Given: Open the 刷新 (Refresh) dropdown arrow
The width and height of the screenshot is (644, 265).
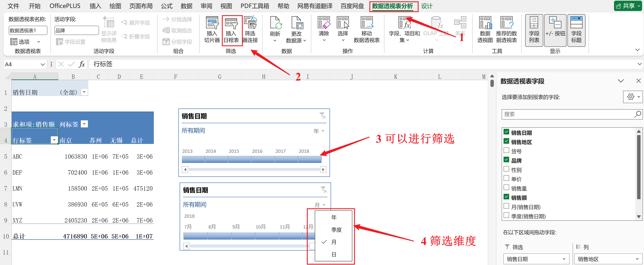Looking at the screenshot, I should tap(275, 41).
